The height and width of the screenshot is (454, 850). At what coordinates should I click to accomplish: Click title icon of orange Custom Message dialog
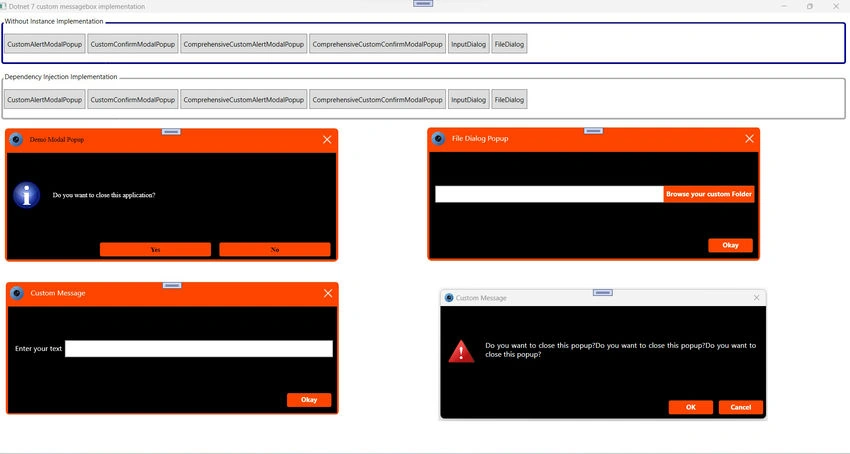click(x=17, y=293)
